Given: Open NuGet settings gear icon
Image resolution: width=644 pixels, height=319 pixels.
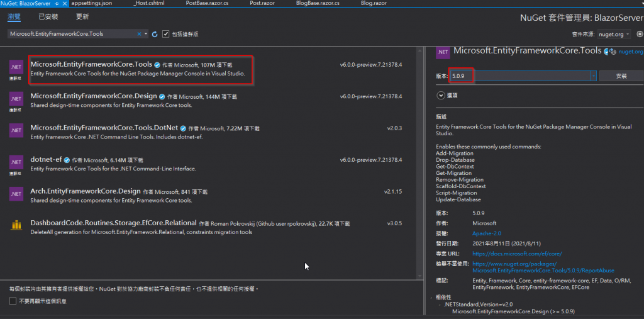Looking at the screenshot, I should (640, 34).
